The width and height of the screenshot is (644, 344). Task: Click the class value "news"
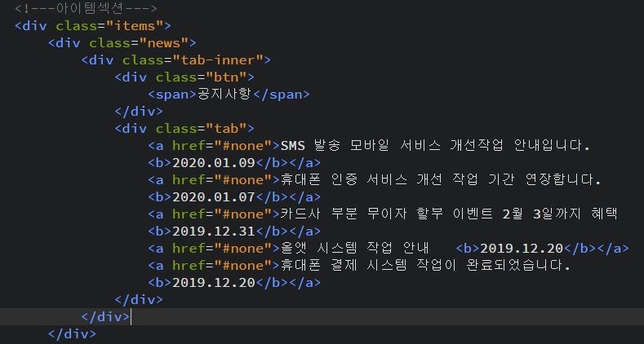tap(164, 43)
